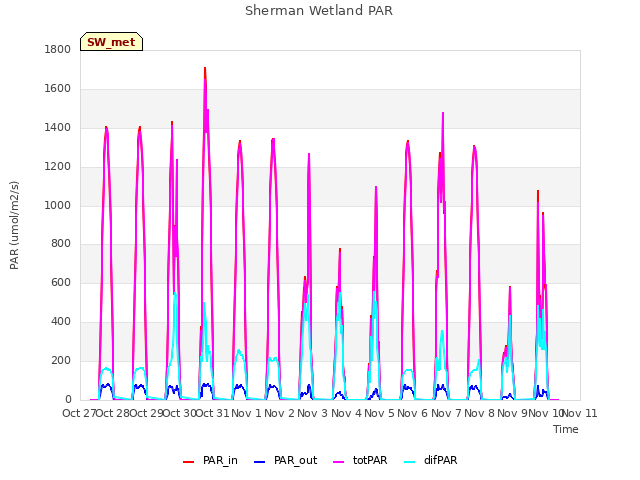Click the Nov 7 x-axis date label
Viewport: 640px width, 480px height.
446,413
